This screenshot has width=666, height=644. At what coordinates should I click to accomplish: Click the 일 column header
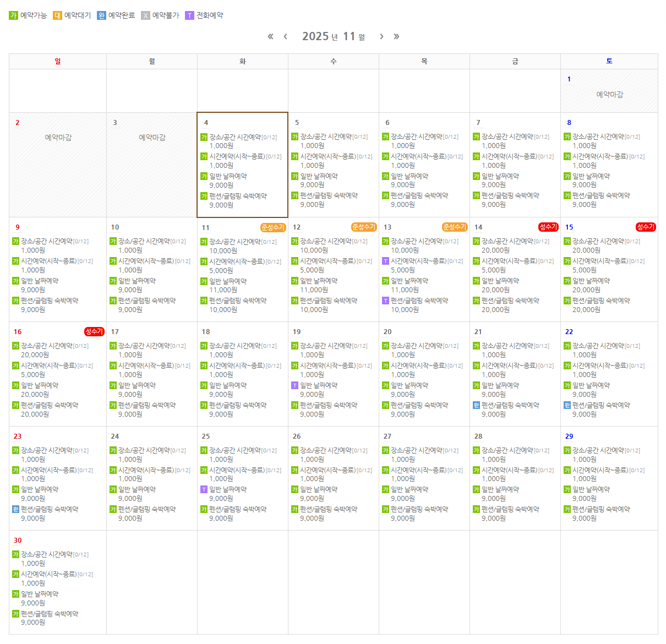(x=58, y=61)
